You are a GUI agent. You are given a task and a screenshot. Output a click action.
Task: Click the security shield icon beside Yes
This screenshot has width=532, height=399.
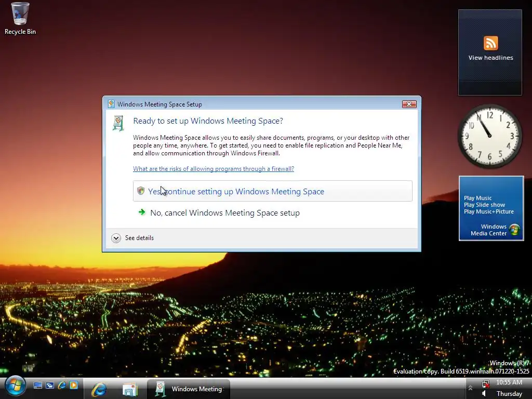pyautogui.click(x=141, y=191)
